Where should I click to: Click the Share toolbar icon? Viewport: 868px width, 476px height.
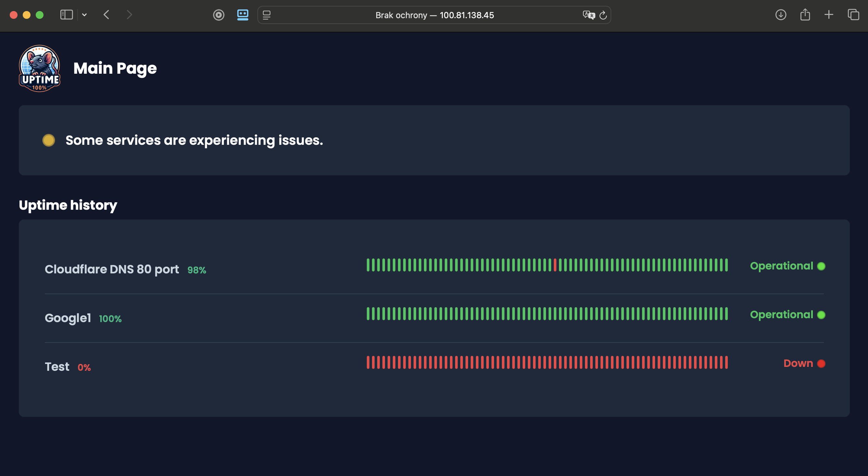click(805, 15)
